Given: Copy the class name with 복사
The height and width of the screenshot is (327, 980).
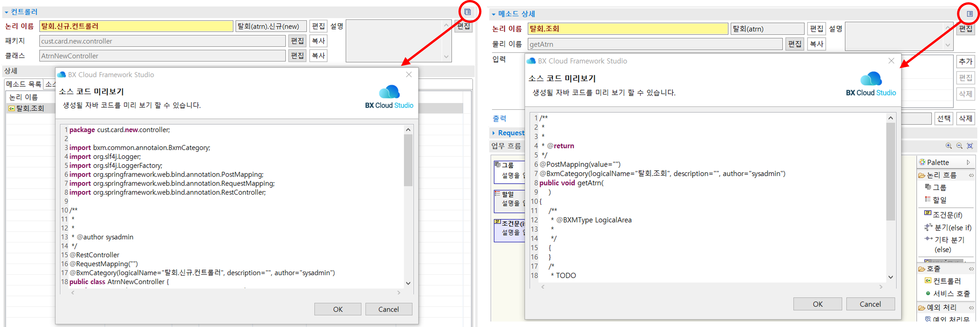Looking at the screenshot, I should (318, 56).
